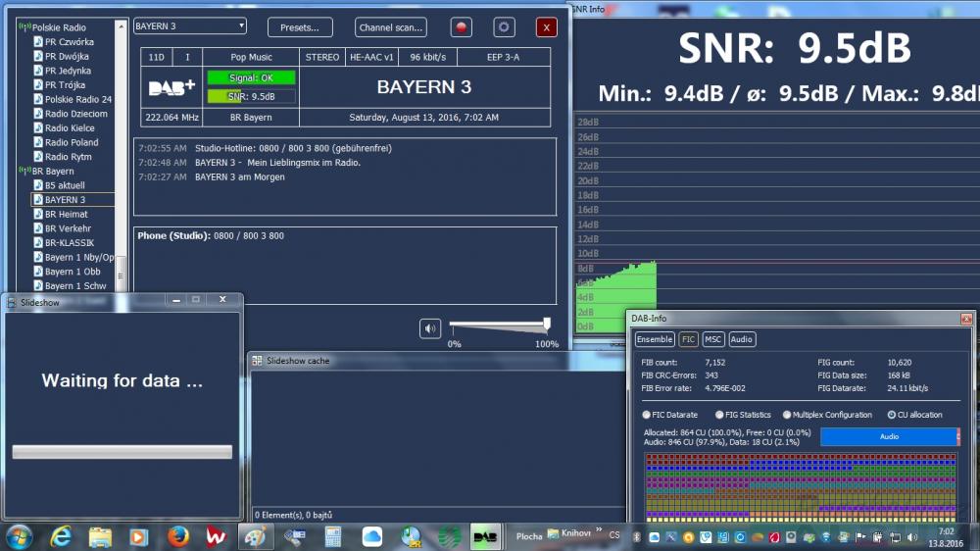Close the player with the red X button
This screenshot has width=980, height=551.
point(546,27)
